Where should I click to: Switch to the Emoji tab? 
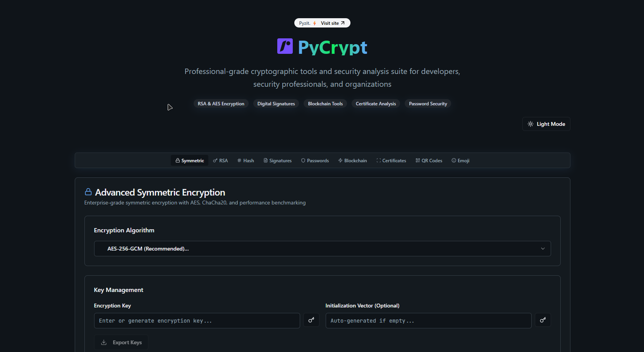click(460, 161)
